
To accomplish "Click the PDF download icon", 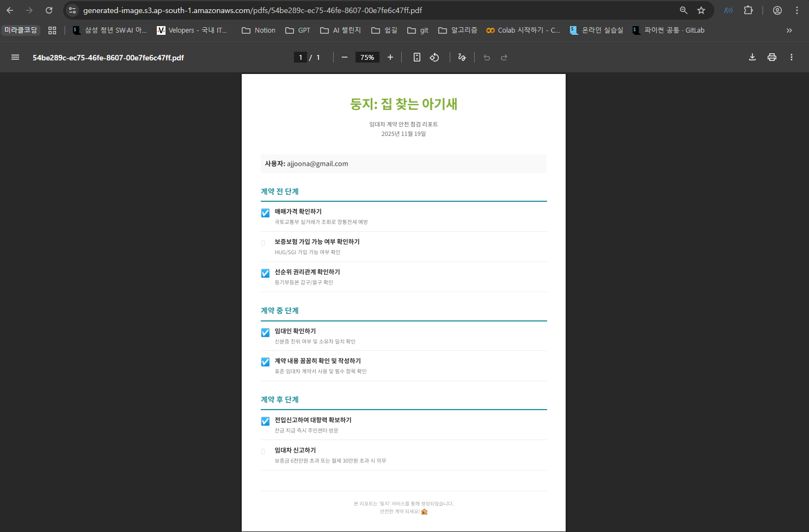I will click(x=752, y=57).
